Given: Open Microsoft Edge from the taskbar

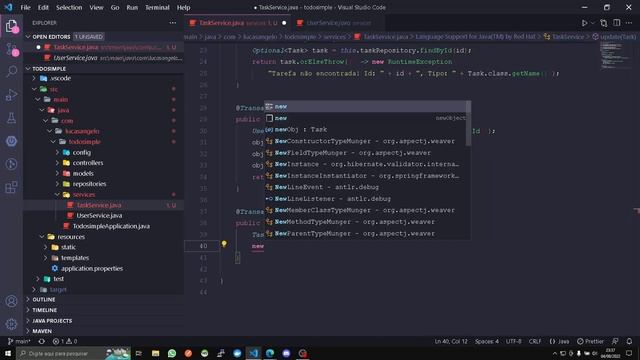Looking at the screenshot, I should (270, 353).
